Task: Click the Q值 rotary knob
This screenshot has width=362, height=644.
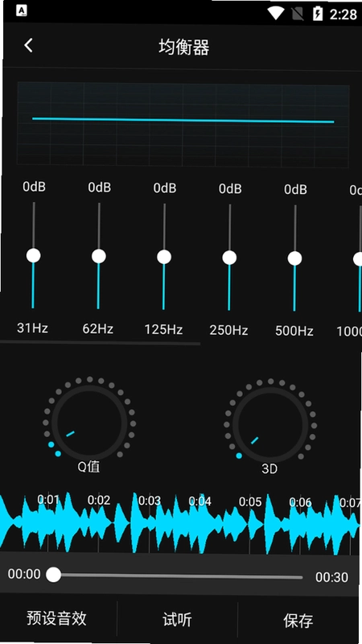Action: click(89, 423)
